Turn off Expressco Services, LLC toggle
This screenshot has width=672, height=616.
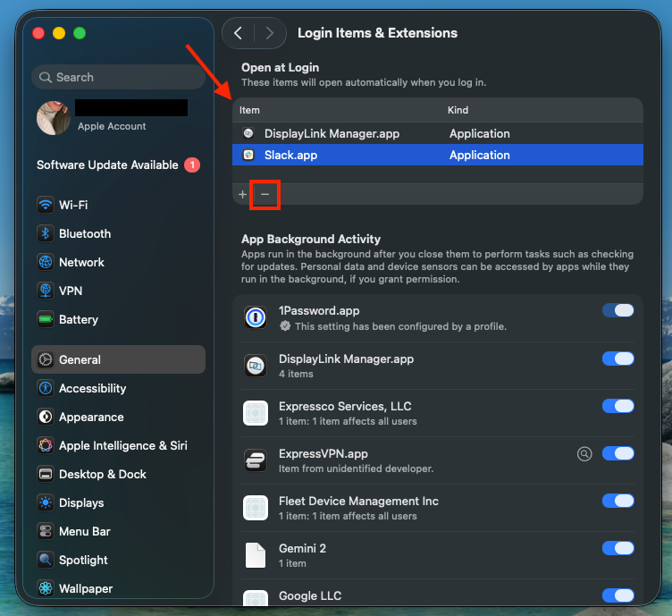(x=618, y=406)
